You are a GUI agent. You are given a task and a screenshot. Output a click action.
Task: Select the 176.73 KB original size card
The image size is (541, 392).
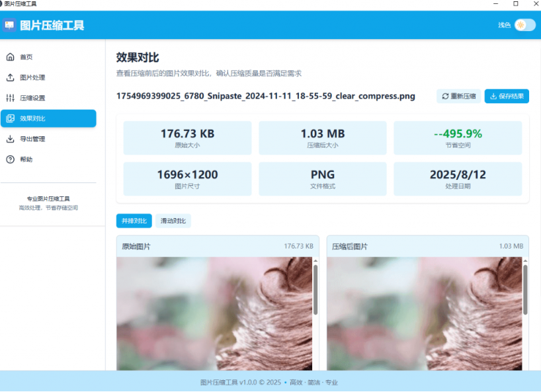point(187,137)
